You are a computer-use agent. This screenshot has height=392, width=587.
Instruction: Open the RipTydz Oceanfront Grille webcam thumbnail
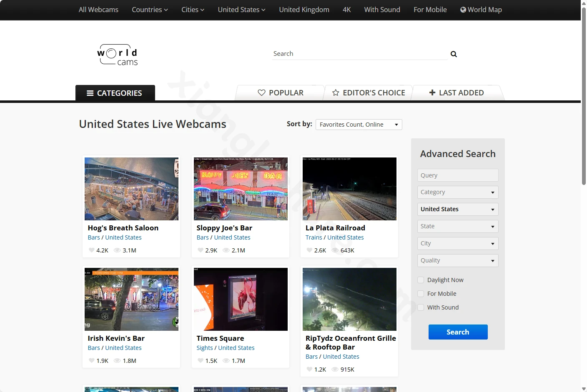coord(349,299)
